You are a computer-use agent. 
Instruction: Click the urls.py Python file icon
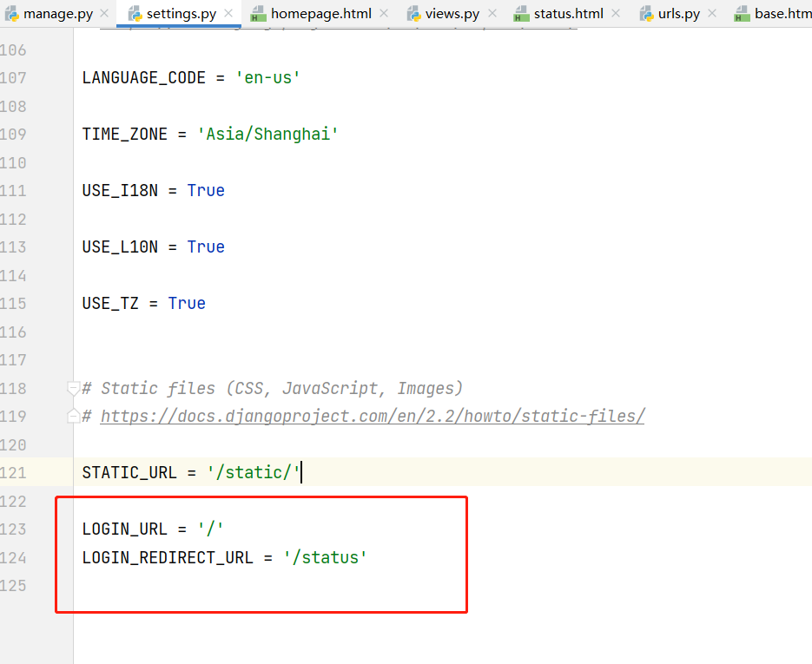coord(647,14)
